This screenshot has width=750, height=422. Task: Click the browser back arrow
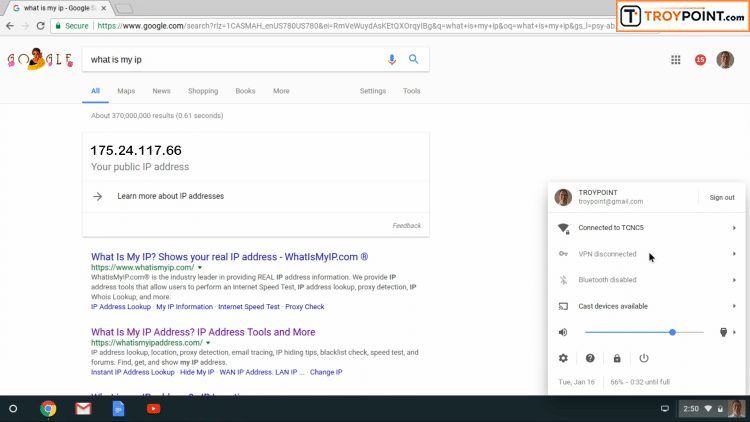tap(10, 26)
